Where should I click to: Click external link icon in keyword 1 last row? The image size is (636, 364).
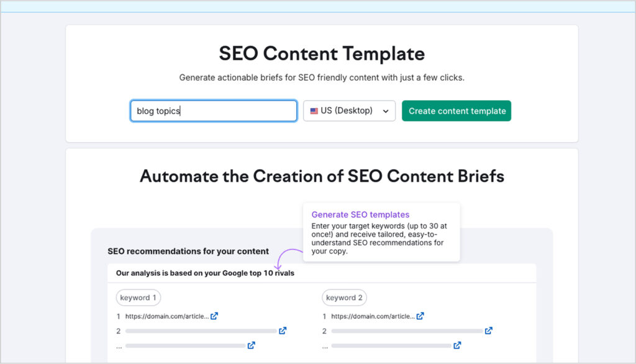point(251,345)
